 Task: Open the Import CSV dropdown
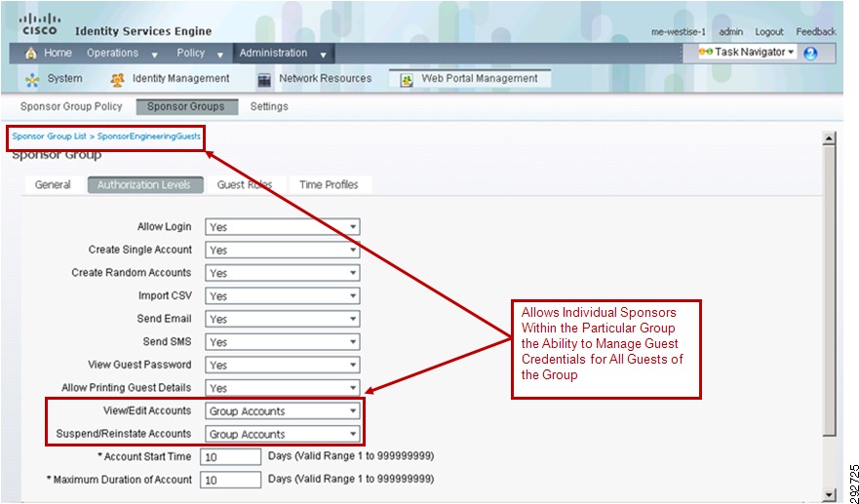point(283,295)
